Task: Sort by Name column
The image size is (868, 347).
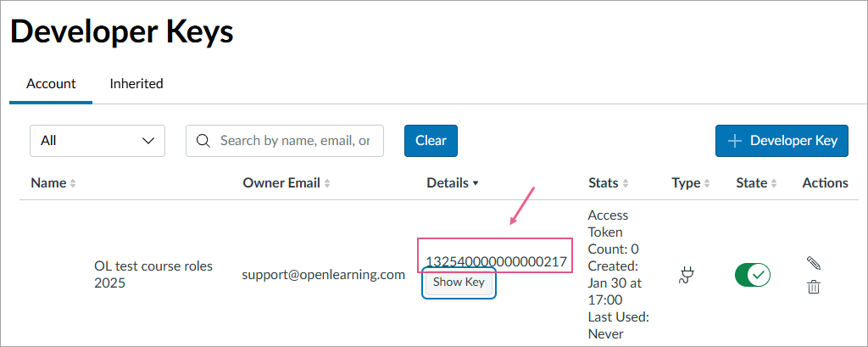Action: pos(53,183)
